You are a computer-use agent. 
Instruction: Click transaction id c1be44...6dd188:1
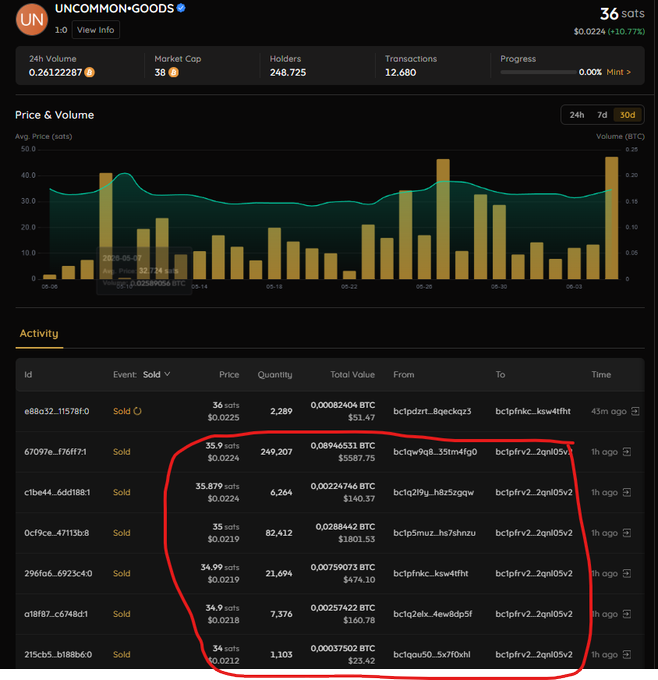(x=57, y=492)
